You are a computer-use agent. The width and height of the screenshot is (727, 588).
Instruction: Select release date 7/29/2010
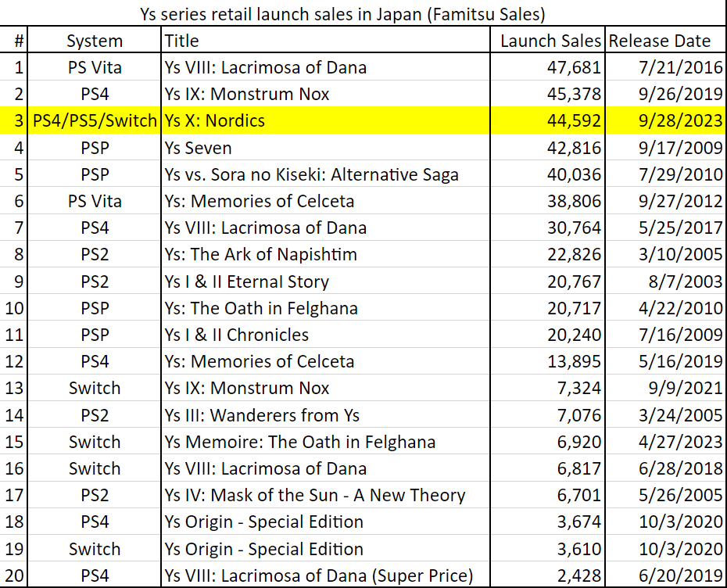point(680,174)
